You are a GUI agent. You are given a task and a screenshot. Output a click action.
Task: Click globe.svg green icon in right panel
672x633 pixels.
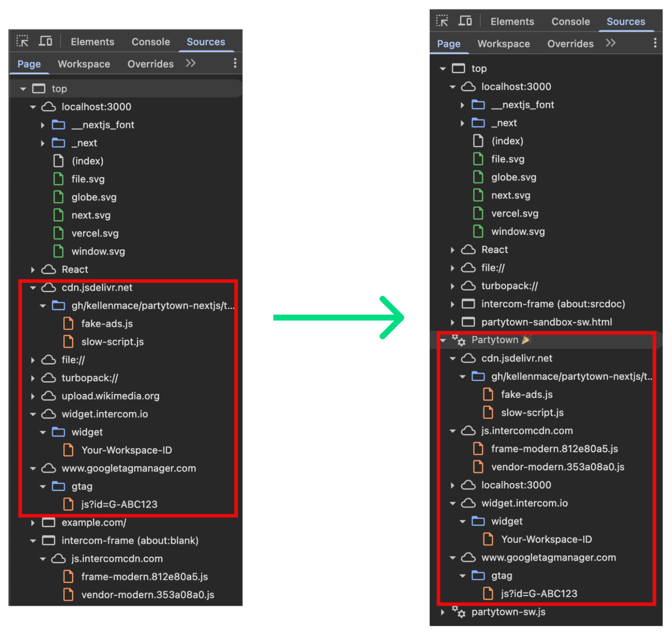(x=478, y=177)
